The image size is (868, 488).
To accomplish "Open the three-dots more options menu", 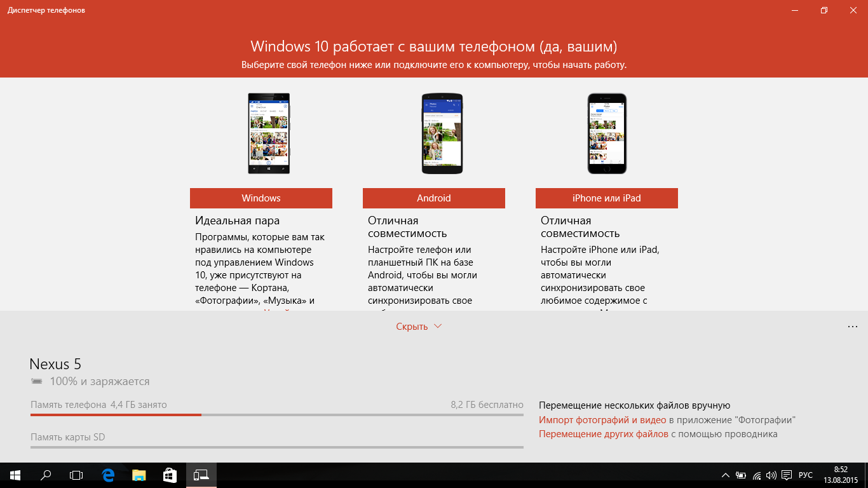I will (x=853, y=327).
